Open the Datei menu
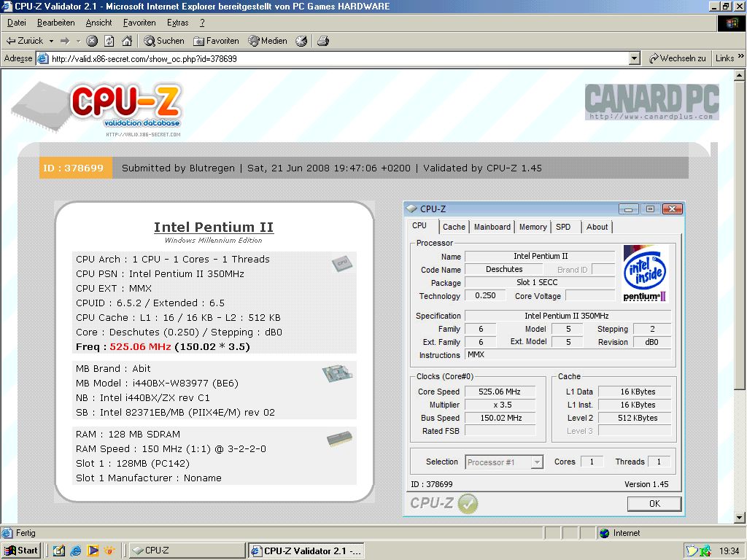Screen dimensions: 747x560 pos(17,23)
